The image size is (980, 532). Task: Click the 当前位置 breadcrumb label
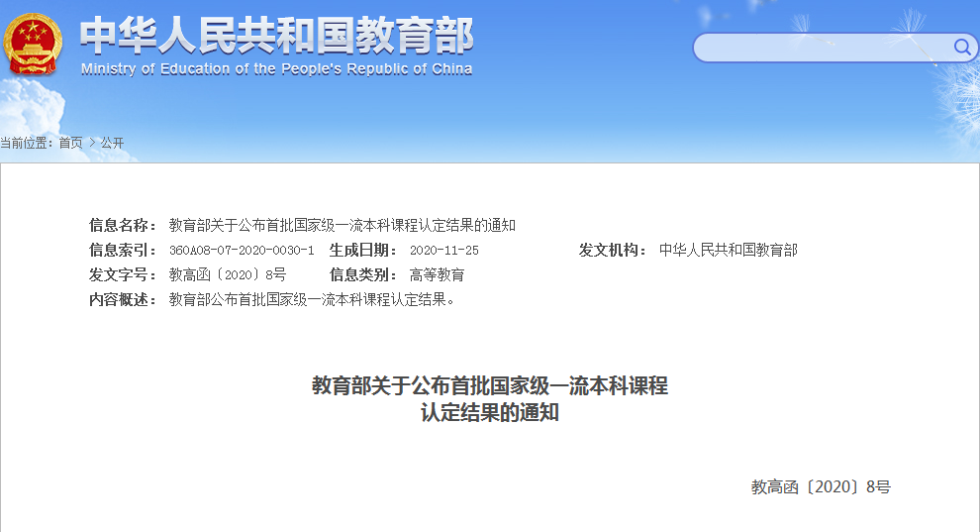pyautogui.click(x=27, y=144)
